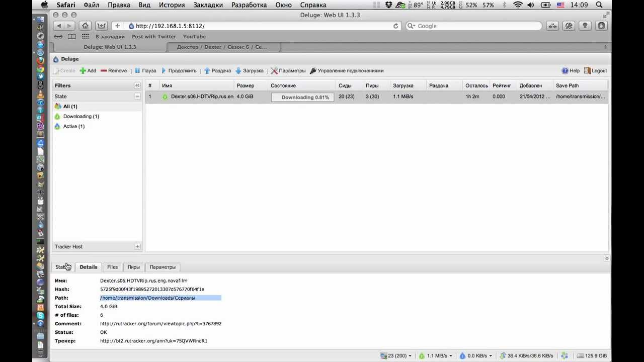This screenshot has height=362, width=644.
Task: Open the Разработка menu
Action: click(x=249, y=5)
